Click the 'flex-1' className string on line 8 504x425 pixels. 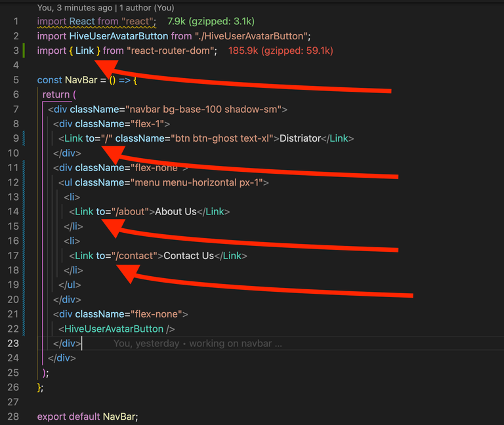click(148, 124)
